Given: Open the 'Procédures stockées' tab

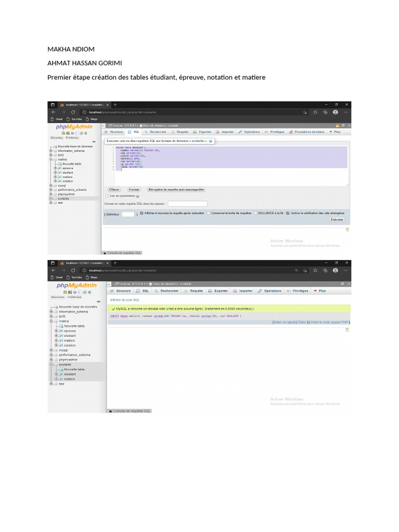Looking at the screenshot, I should coord(307,131).
